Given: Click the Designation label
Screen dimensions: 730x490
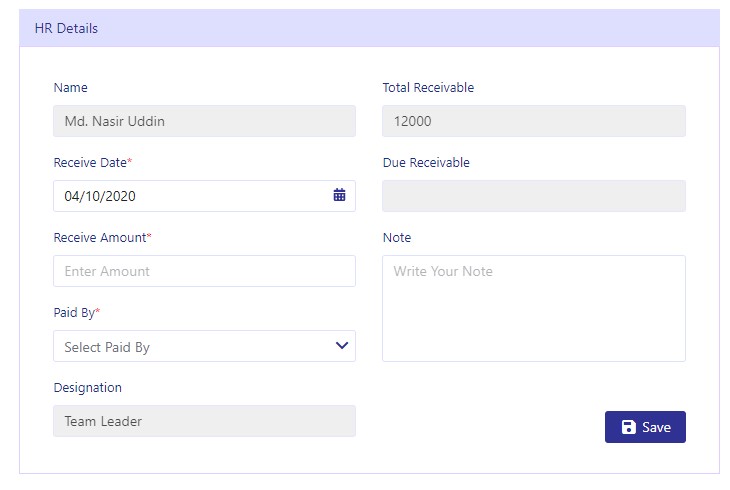Looking at the screenshot, I should coord(88,388).
